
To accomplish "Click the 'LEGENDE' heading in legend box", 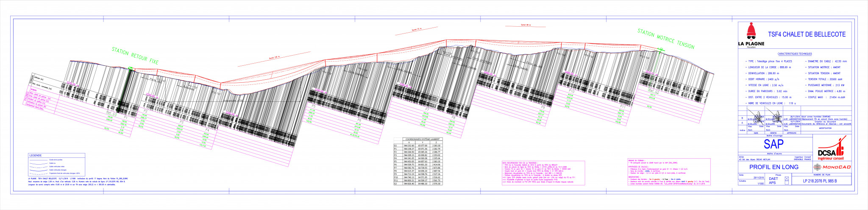I will coord(36,155).
